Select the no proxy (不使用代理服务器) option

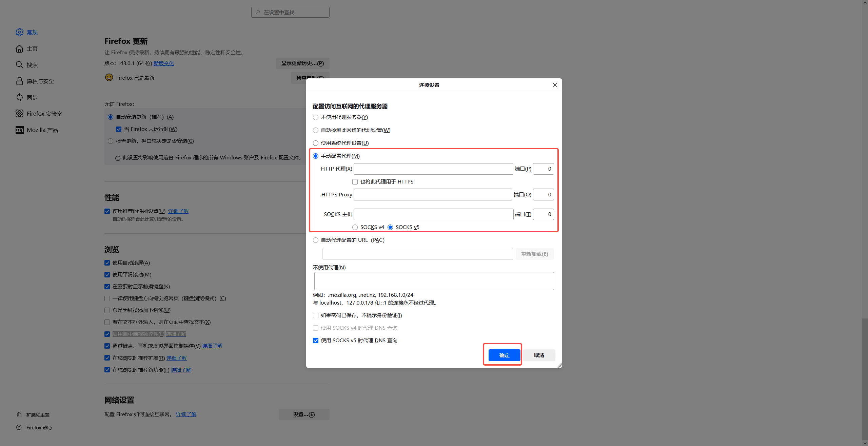click(316, 117)
